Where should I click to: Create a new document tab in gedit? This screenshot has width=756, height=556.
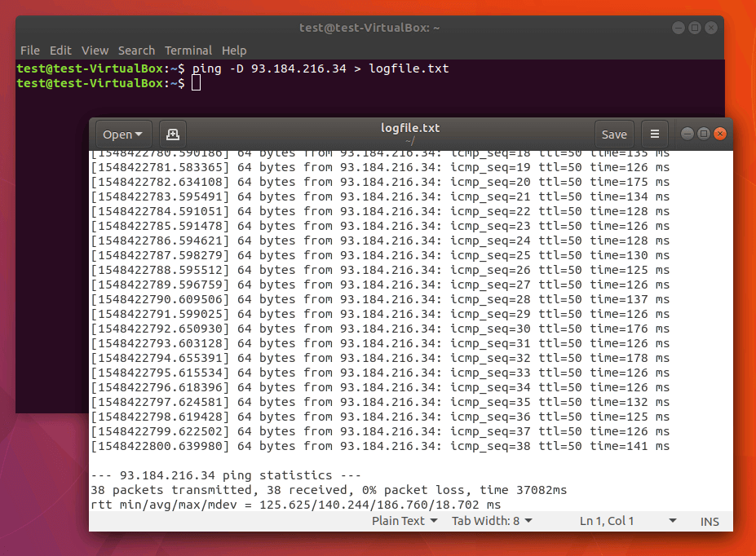[x=172, y=134]
